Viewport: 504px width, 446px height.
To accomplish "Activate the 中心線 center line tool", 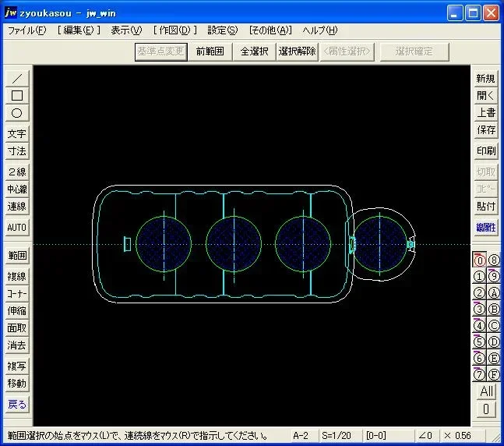I will point(17,189).
